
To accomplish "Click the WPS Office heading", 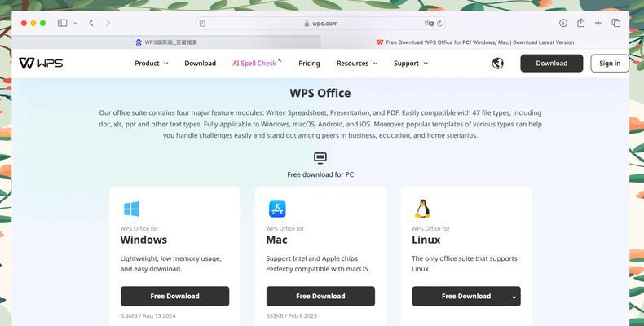I will (x=320, y=93).
